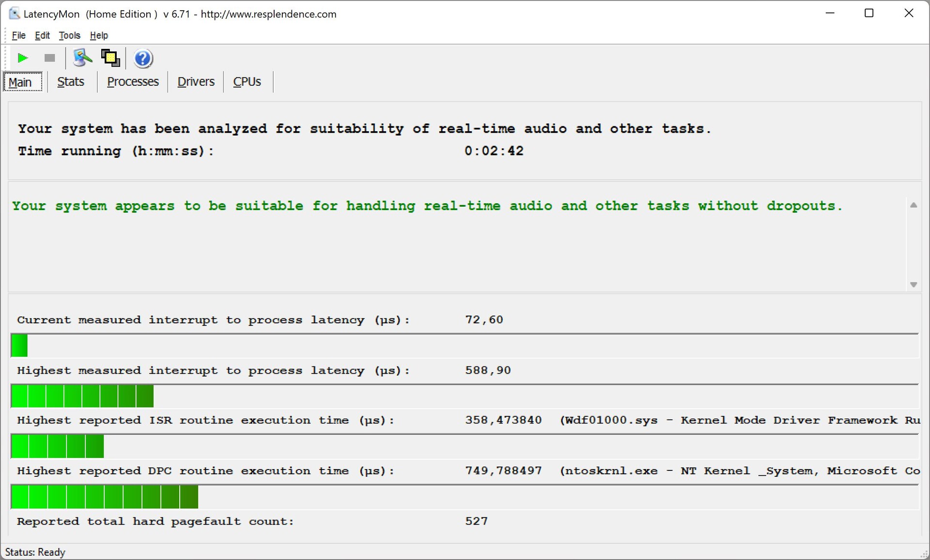Image resolution: width=930 pixels, height=560 pixels.
Task: Click the DPC time value 749,788497
Action: (503, 470)
